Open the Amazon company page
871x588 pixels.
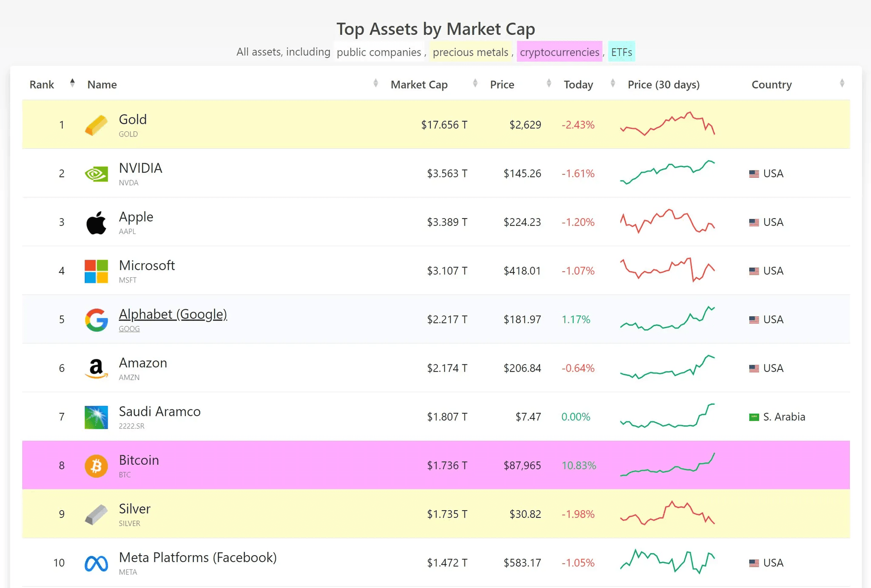[x=143, y=363]
